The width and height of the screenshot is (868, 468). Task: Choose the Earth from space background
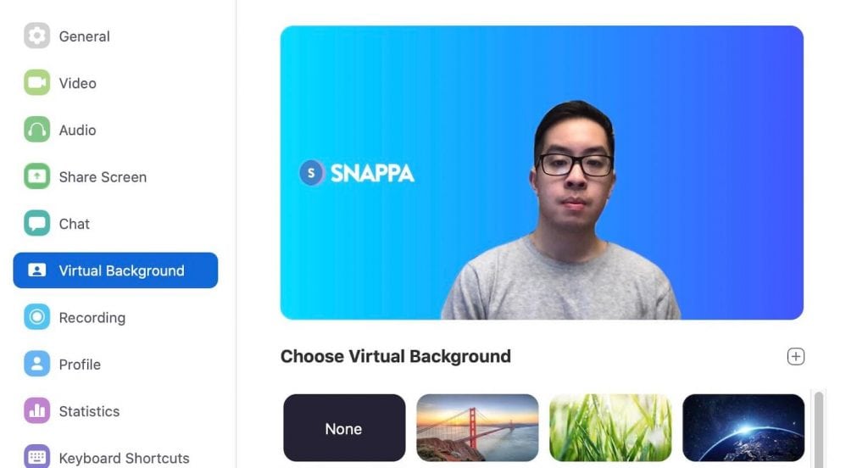pos(743,428)
